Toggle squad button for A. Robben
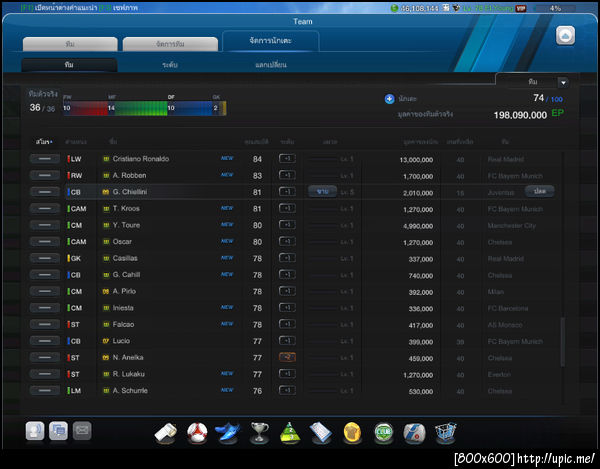The width and height of the screenshot is (600, 469). pos(45,175)
